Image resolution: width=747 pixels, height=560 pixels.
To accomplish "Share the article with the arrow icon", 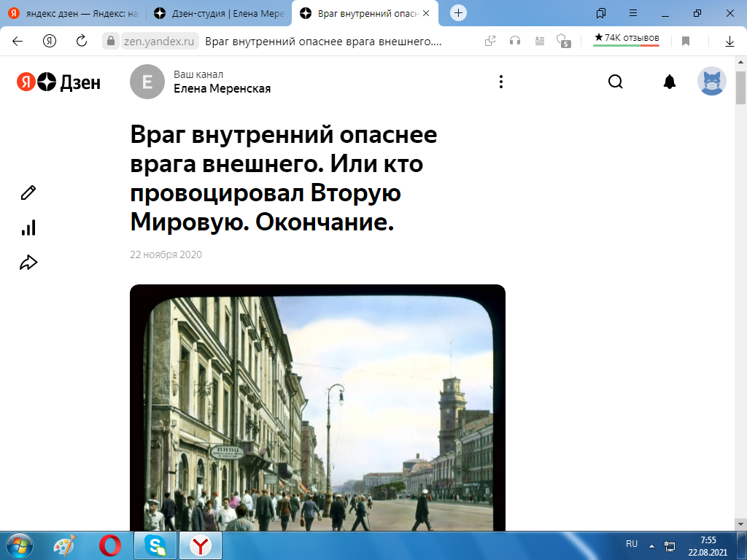I will (x=28, y=262).
